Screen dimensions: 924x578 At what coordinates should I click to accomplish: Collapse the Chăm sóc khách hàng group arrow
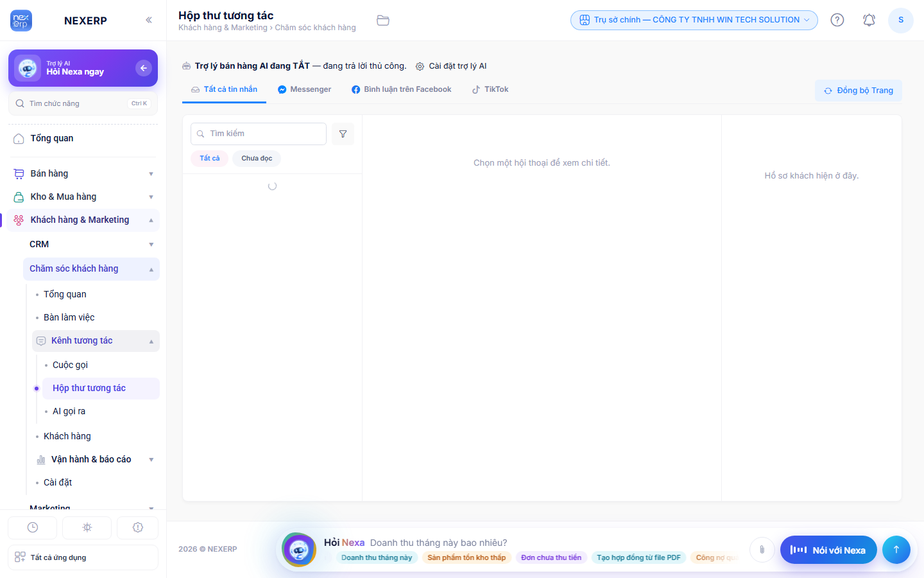click(151, 269)
